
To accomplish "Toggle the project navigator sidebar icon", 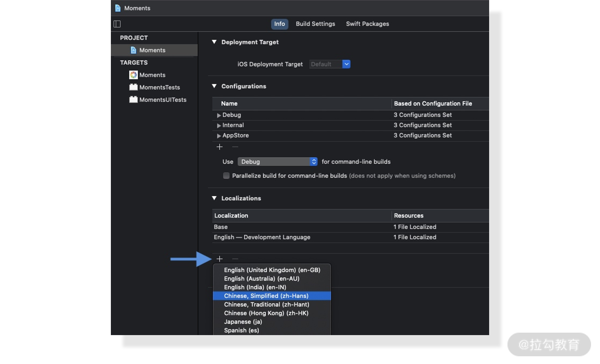I will pos(117,24).
